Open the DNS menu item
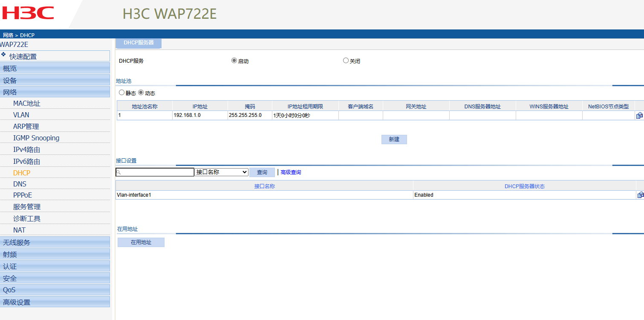The width and height of the screenshot is (644, 320). click(x=20, y=184)
